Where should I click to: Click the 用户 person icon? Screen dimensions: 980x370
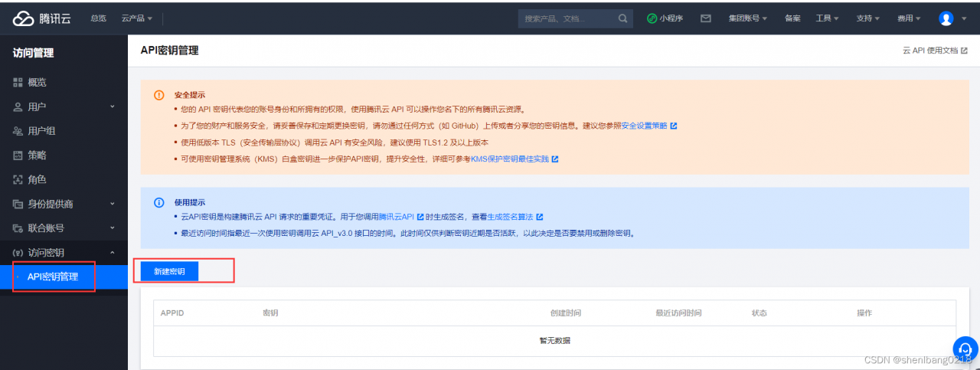pos(18,106)
